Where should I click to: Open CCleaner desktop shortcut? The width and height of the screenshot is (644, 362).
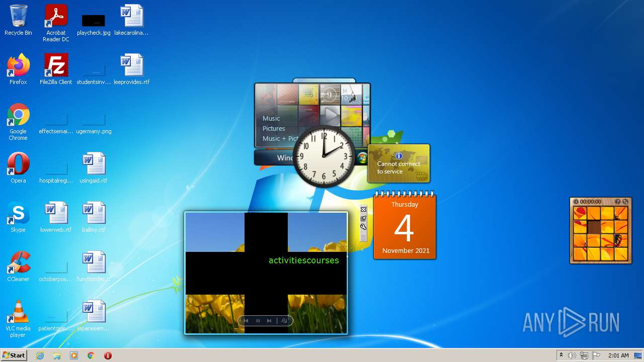(18, 266)
